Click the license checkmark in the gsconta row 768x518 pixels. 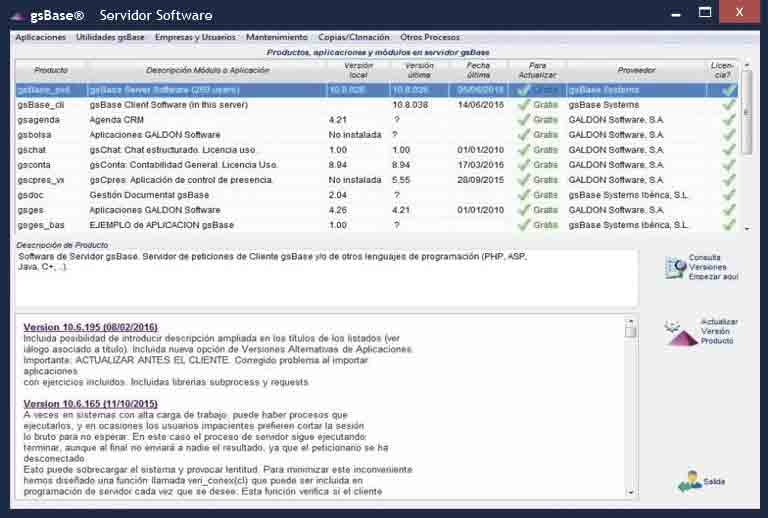pyautogui.click(x=728, y=165)
